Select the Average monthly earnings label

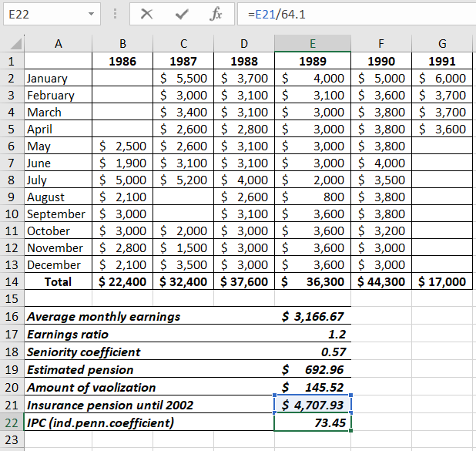103,317
